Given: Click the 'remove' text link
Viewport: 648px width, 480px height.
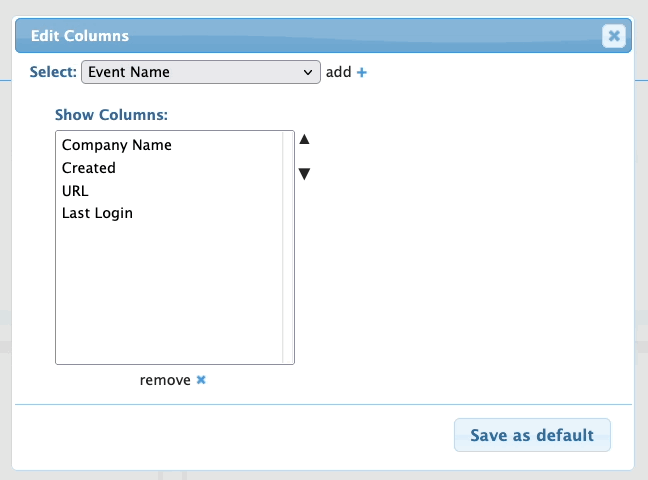Looking at the screenshot, I should click(165, 380).
